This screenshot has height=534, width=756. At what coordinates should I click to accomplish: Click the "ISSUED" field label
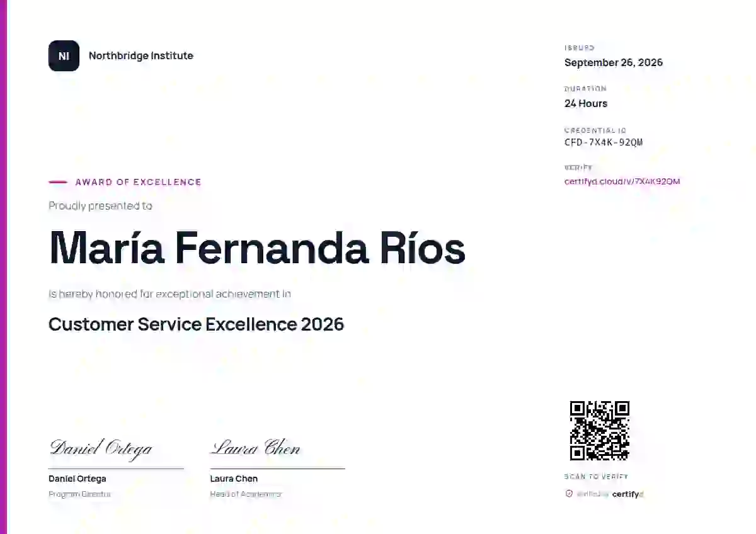[x=580, y=48]
